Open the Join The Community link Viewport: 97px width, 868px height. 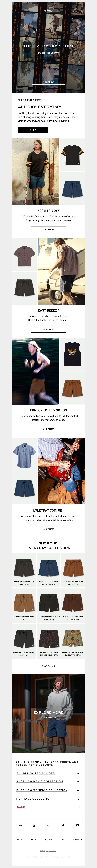click(x=32, y=762)
